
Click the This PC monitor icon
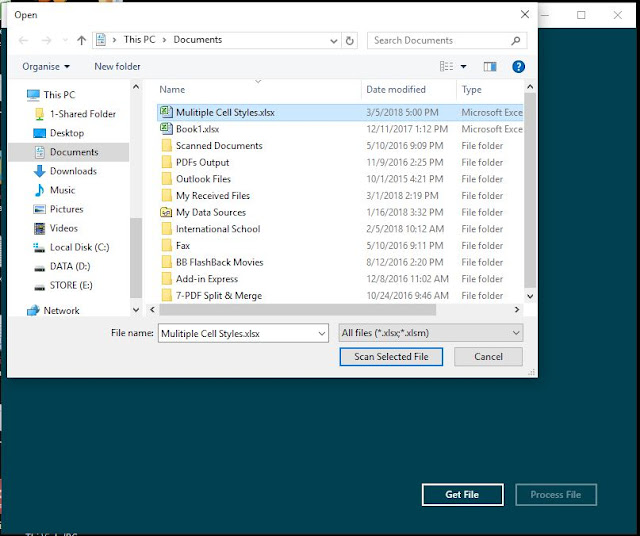pos(33,95)
